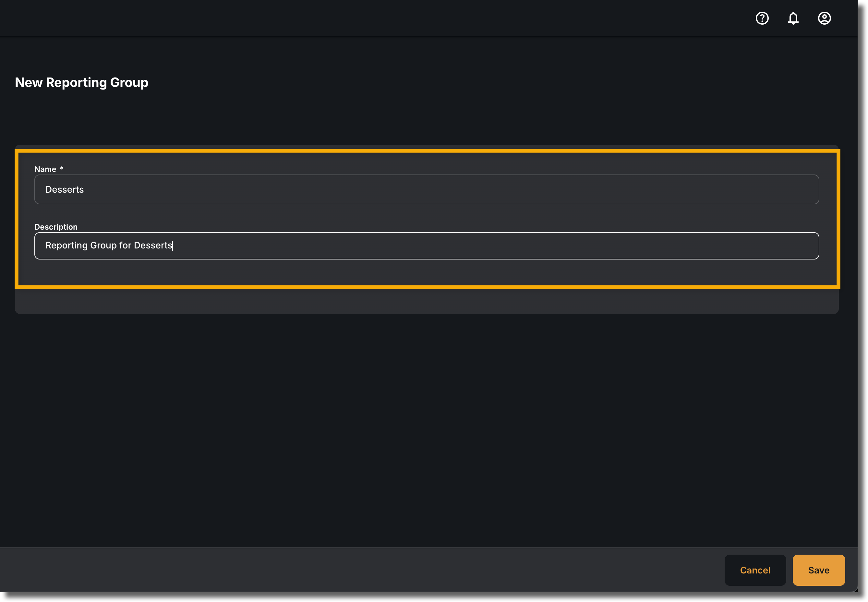Focus the Name input field
The height and width of the screenshot is (602, 868).
click(x=426, y=189)
